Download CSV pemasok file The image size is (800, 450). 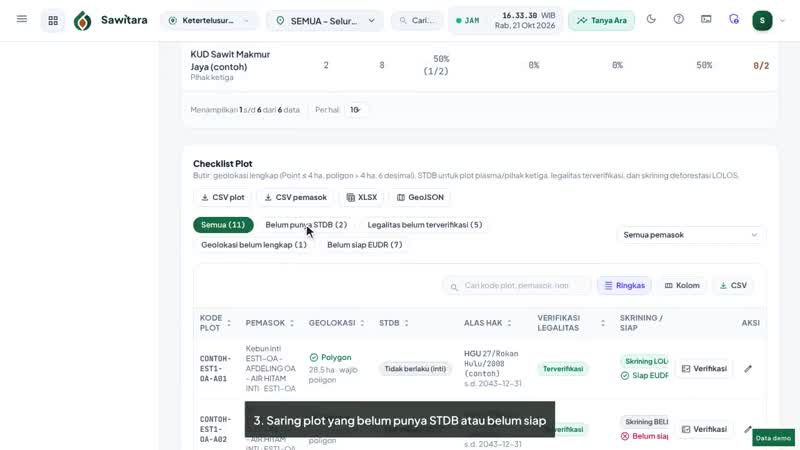coord(295,197)
